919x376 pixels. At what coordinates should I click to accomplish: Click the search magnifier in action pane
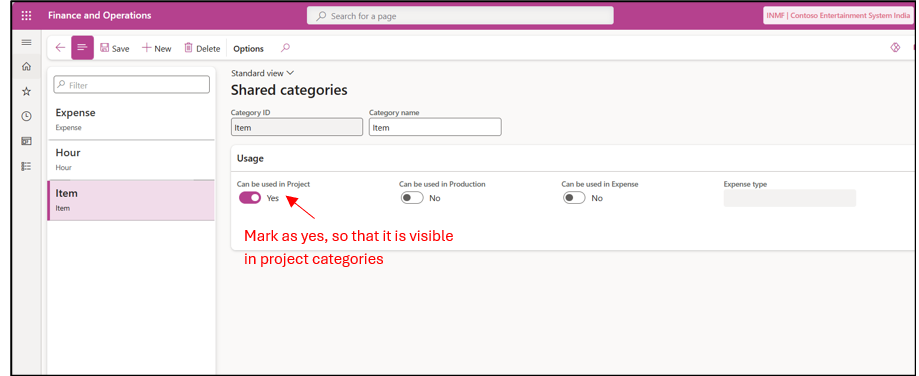(285, 48)
